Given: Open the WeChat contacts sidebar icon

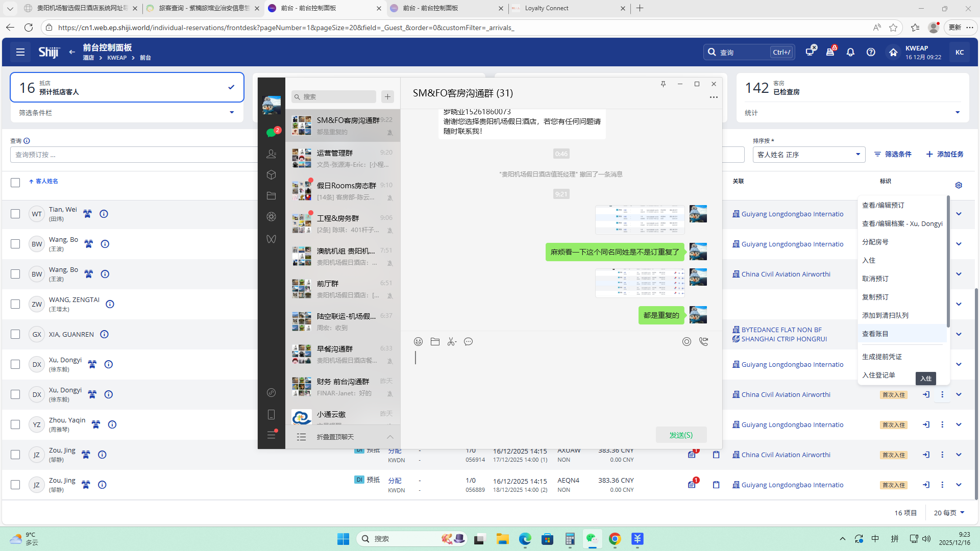Looking at the screenshot, I should point(271,154).
